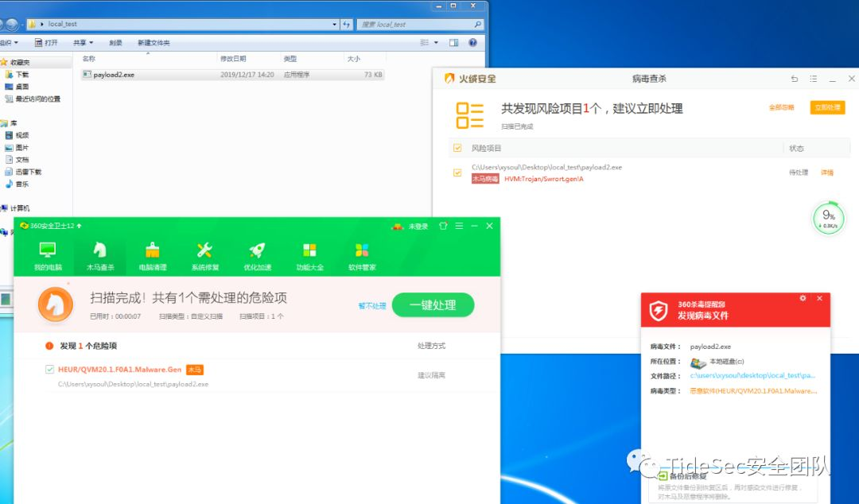Sort by 修改日期 column
859x504 pixels.
tap(249, 59)
